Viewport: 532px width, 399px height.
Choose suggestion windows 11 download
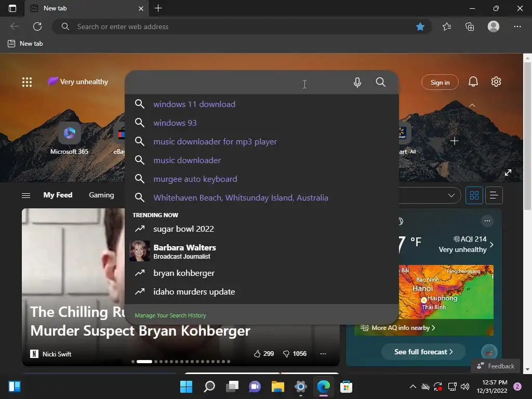point(262,104)
